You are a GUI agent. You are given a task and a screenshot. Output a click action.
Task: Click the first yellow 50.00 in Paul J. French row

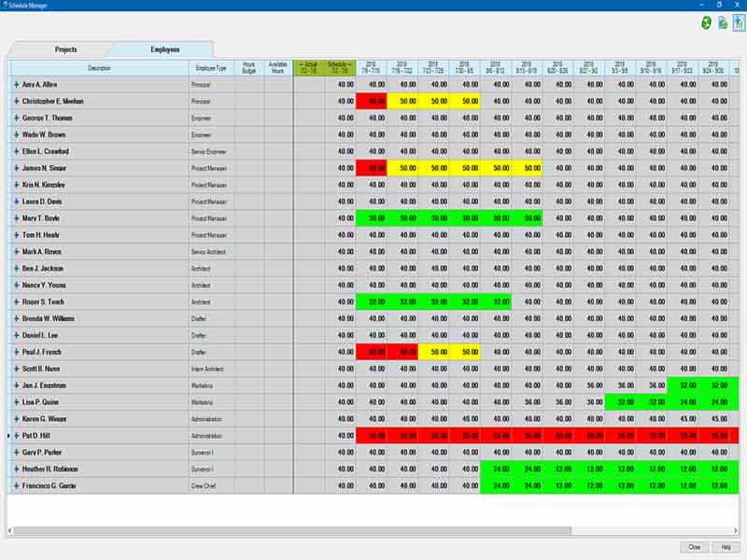(x=433, y=353)
